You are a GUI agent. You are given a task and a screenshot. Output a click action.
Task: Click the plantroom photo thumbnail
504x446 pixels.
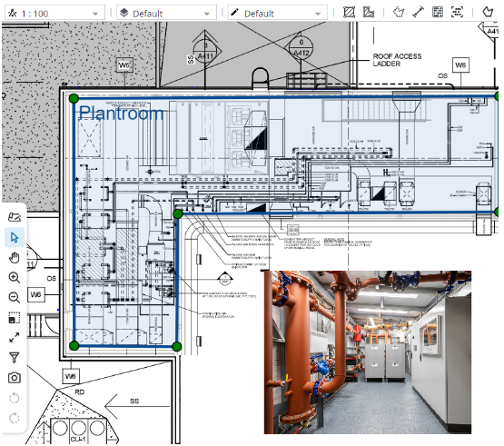368,352
